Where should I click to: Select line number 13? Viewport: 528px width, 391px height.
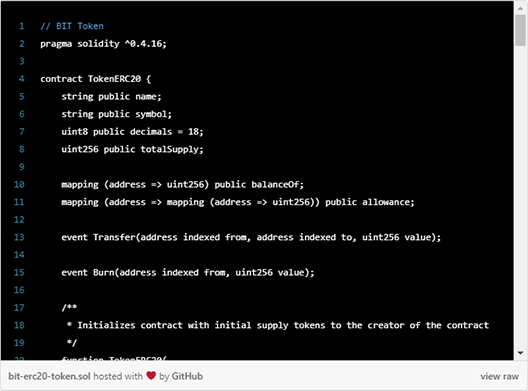tap(19, 237)
